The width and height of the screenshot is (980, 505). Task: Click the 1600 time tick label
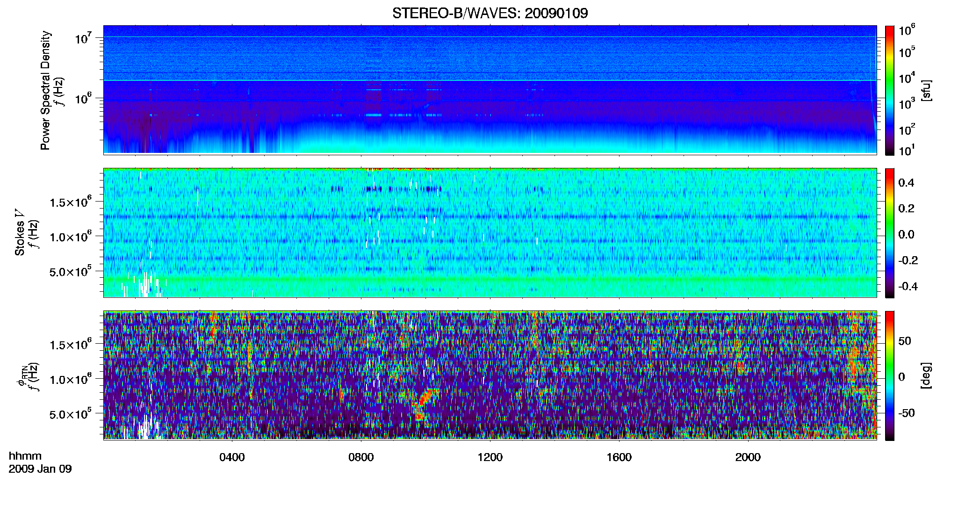coord(619,457)
